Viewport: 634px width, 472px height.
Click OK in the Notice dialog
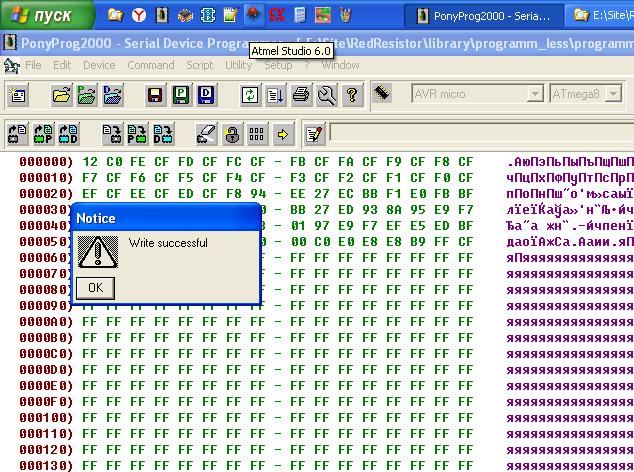coord(95,287)
